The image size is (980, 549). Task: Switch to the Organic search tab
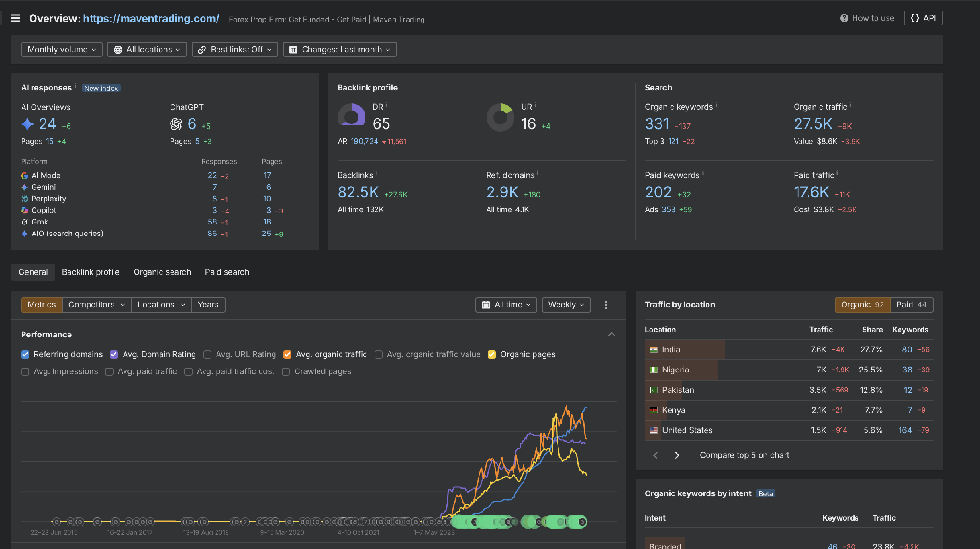point(162,272)
